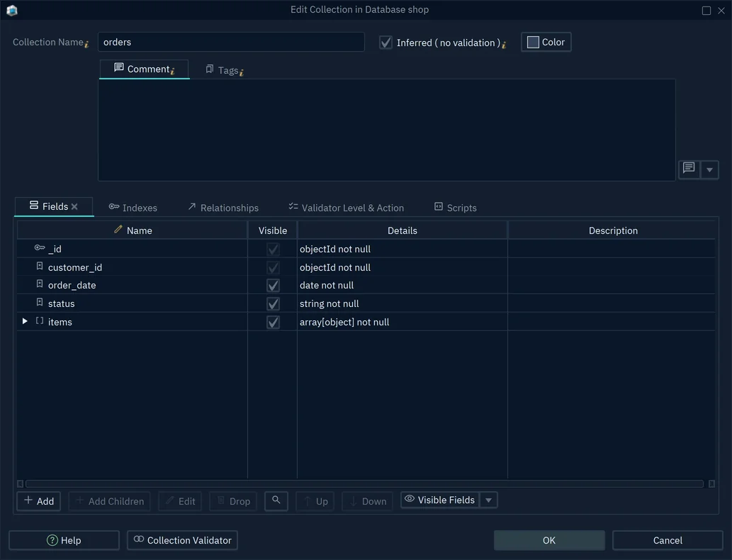Click the Collection Name input field
The image size is (732, 560).
tap(231, 42)
